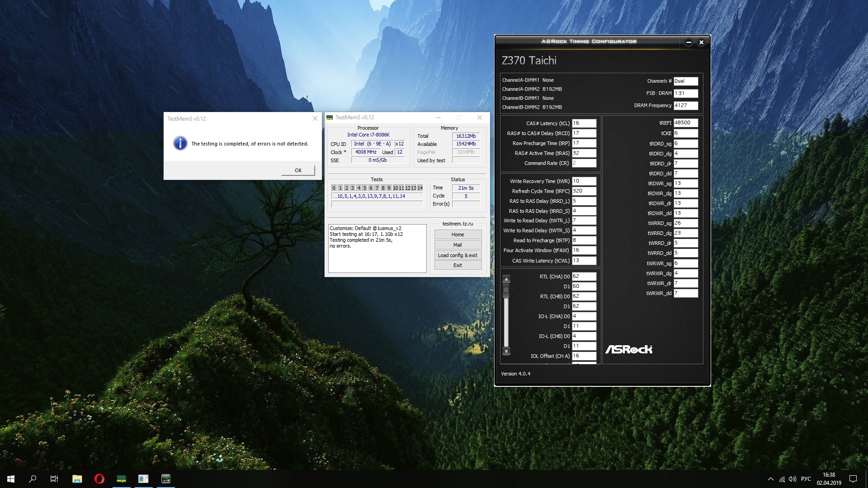Open File Explorer from the taskbar
Screen dimensions: 868x488
pos(77,479)
